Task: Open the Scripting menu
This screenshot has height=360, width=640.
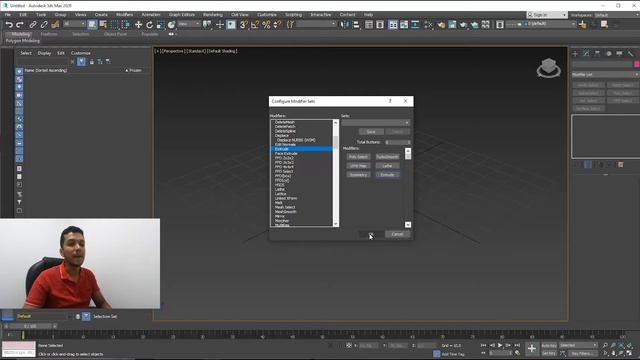Action: tap(293, 15)
